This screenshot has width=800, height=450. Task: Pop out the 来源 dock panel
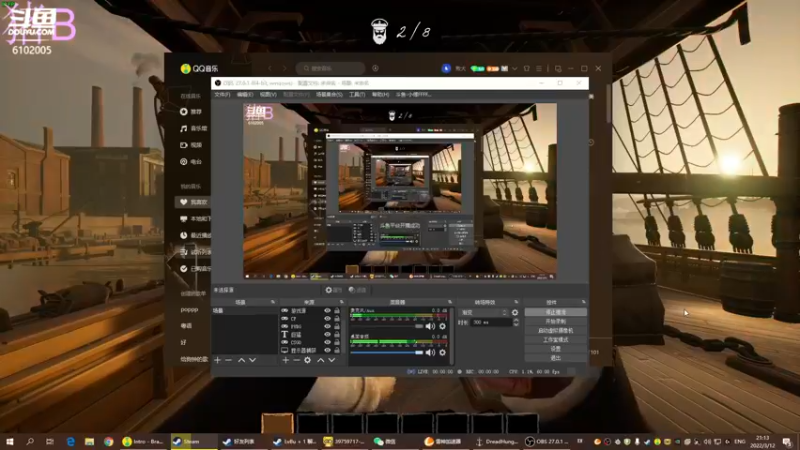click(x=342, y=302)
